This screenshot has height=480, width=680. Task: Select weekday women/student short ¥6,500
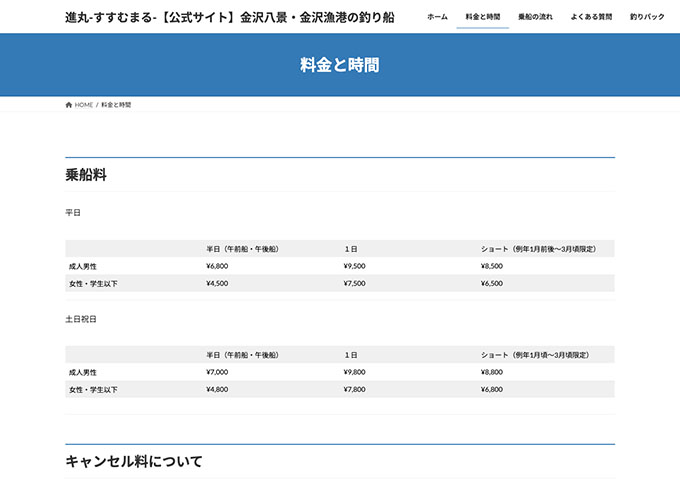[x=492, y=283]
